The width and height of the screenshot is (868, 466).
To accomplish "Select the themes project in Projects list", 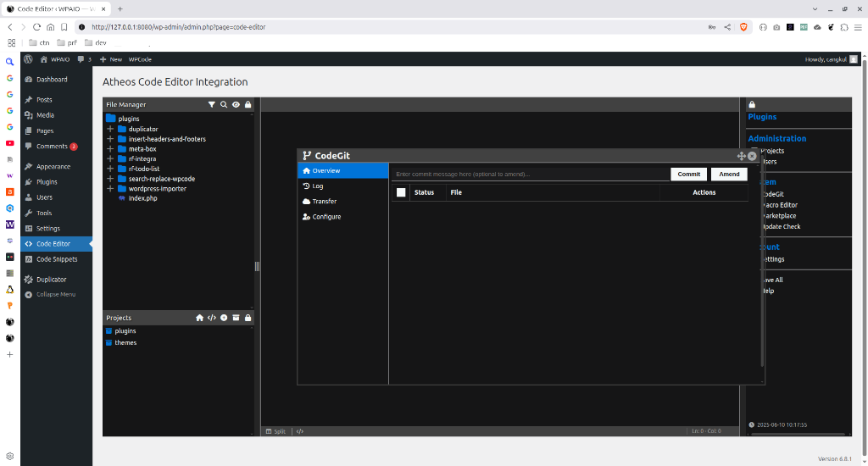I will click(x=125, y=342).
